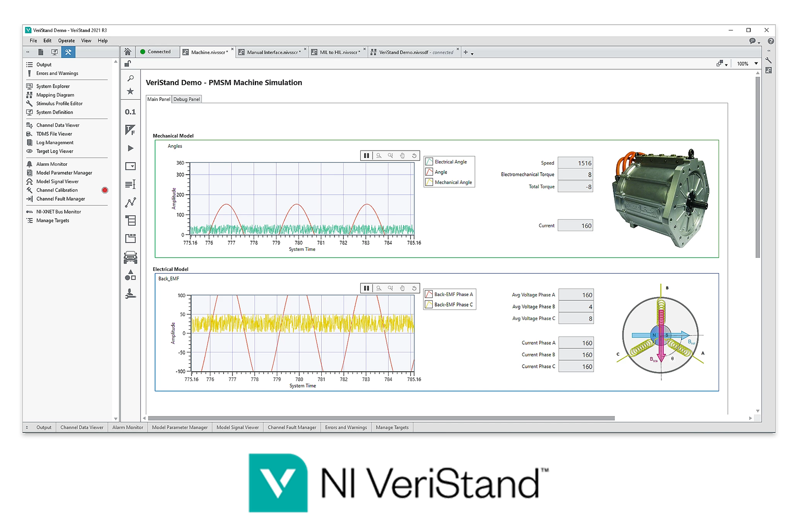Switch to the MIL to HIL.nivsscr tab
Image resolution: width=798 pixels, height=532 pixels.
339,52
